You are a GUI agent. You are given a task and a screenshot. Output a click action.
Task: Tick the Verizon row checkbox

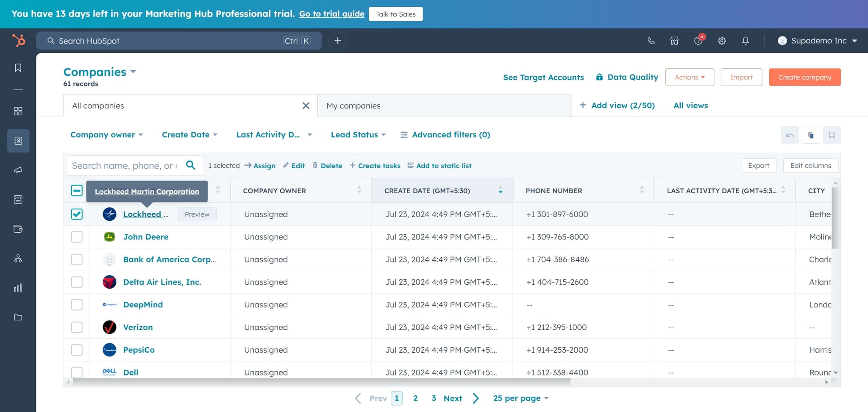pos(77,327)
